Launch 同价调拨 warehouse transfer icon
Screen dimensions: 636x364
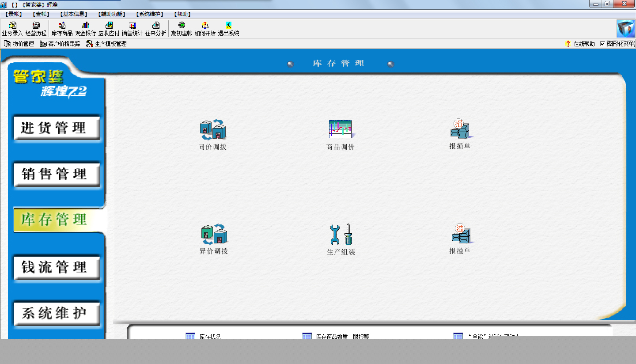[212, 135]
